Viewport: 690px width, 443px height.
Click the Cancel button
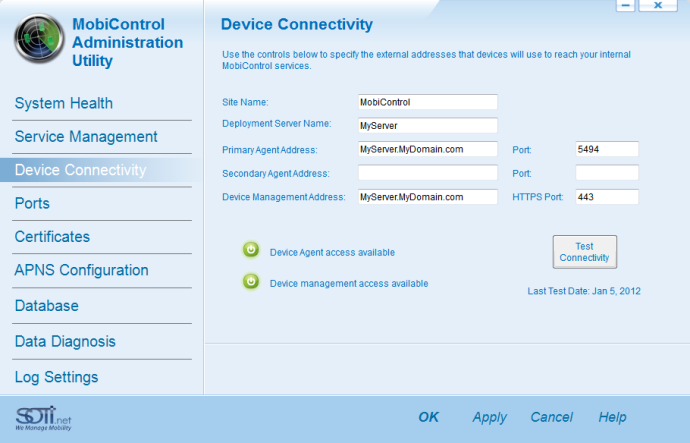(551, 417)
